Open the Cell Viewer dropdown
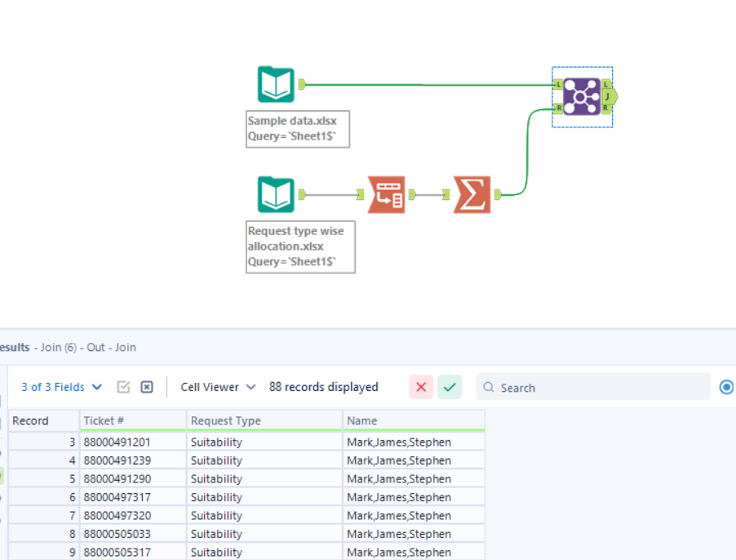This screenshot has width=736, height=560. (x=212, y=387)
